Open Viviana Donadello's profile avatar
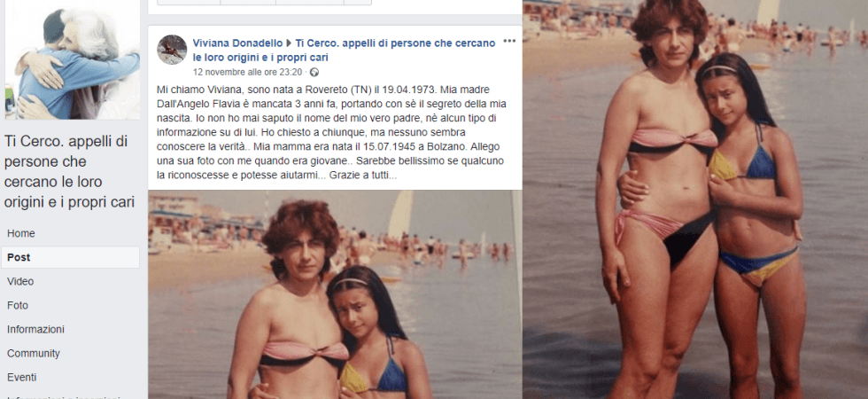Viewport: 868px width, 399px height. pos(172,50)
